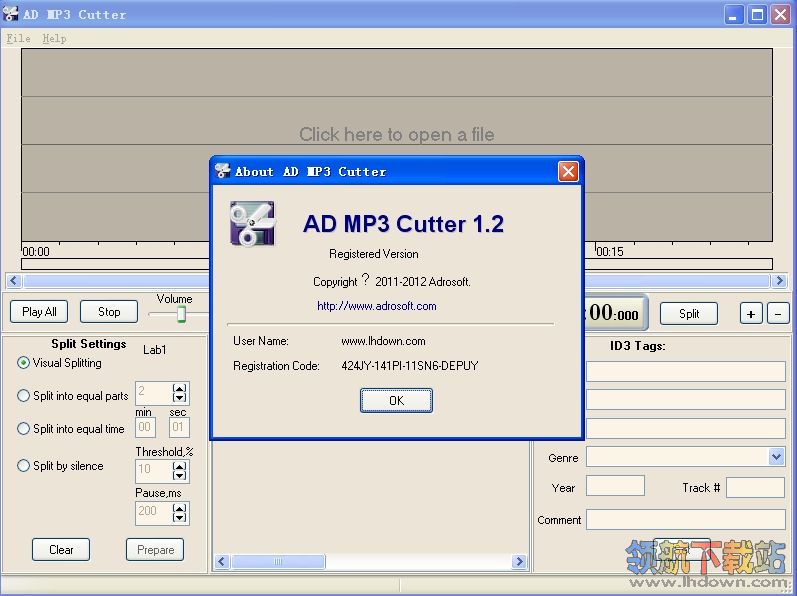Open the Help menu
797x596 pixels.
click(x=54, y=38)
